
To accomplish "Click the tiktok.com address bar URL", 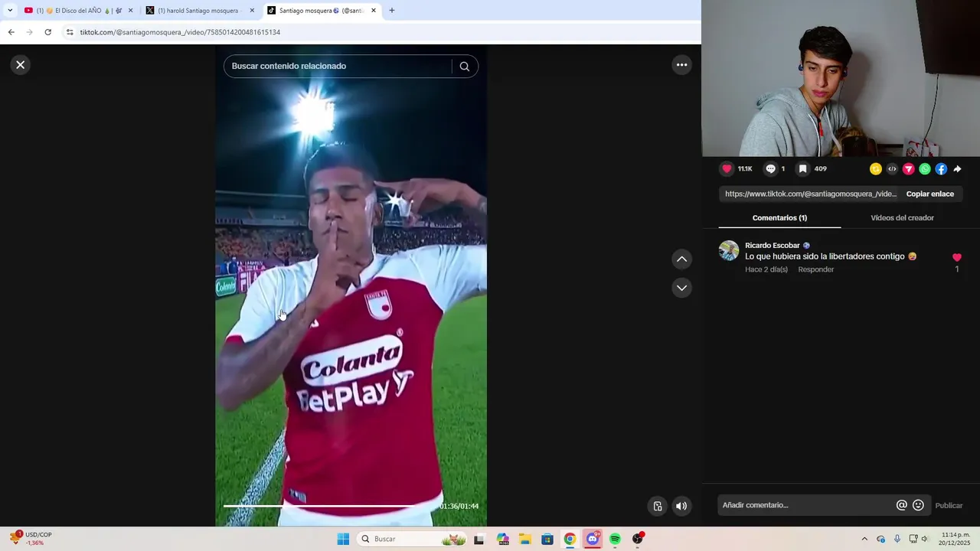I will 180,32.
